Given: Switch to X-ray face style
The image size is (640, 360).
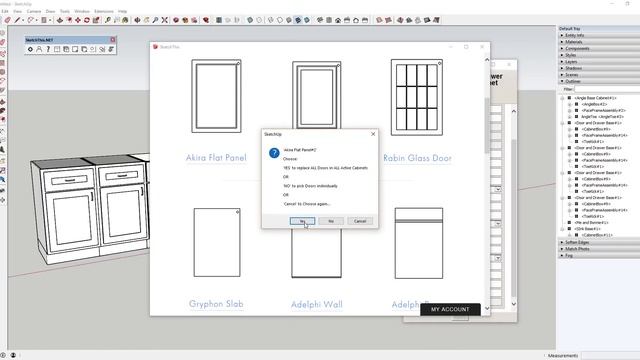Looking at the screenshot, I should (x=250, y=20).
